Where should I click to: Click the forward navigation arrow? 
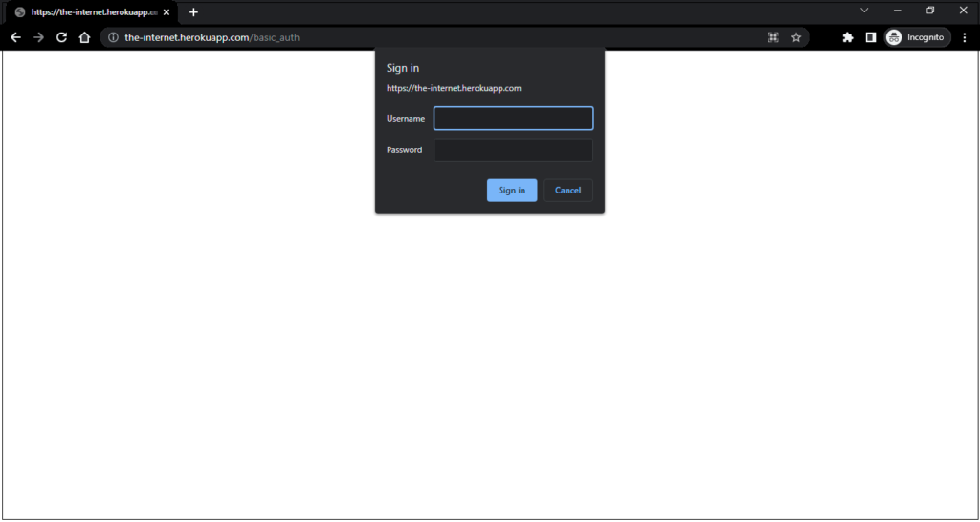pyautogui.click(x=38, y=37)
